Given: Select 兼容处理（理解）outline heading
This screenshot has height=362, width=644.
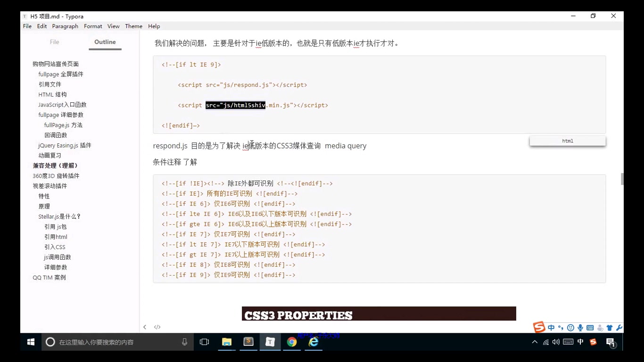Looking at the screenshot, I should click(55, 166).
